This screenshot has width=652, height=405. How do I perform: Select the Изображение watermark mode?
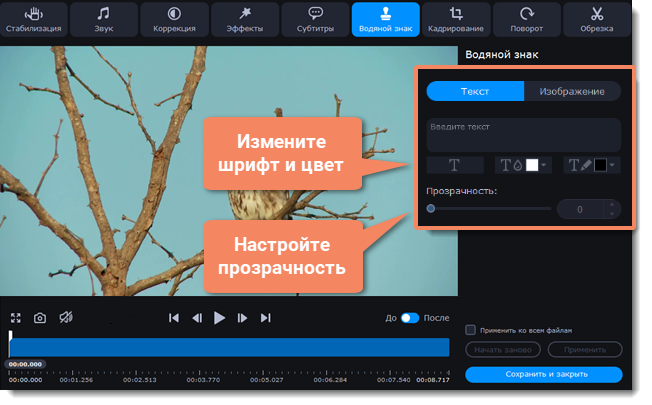pos(571,91)
